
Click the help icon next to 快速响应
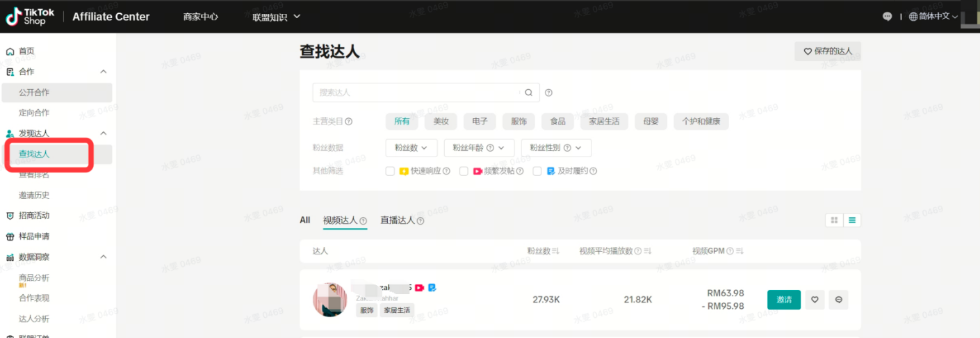coord(446,171)
